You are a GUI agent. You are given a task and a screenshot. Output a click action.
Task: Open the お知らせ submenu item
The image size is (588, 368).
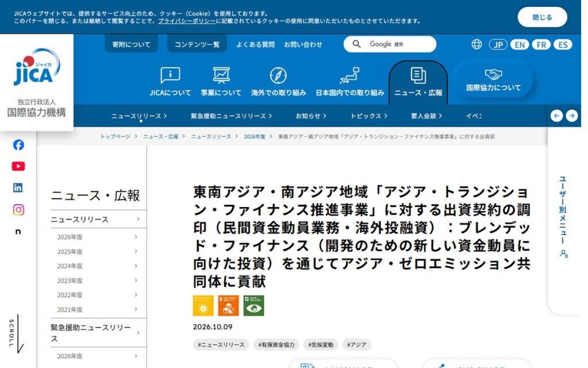pyautogui.click(x=311, y=116)
